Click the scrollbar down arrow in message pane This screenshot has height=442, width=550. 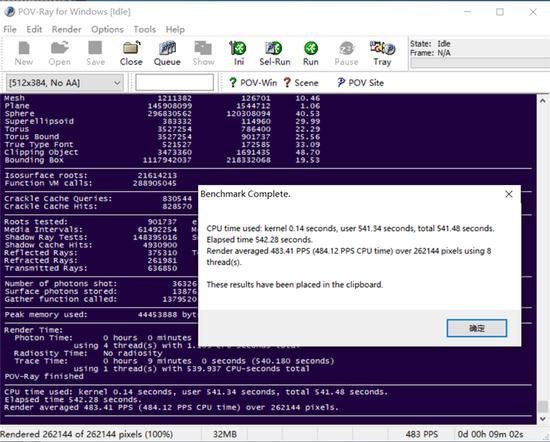(x=543, y=418)
